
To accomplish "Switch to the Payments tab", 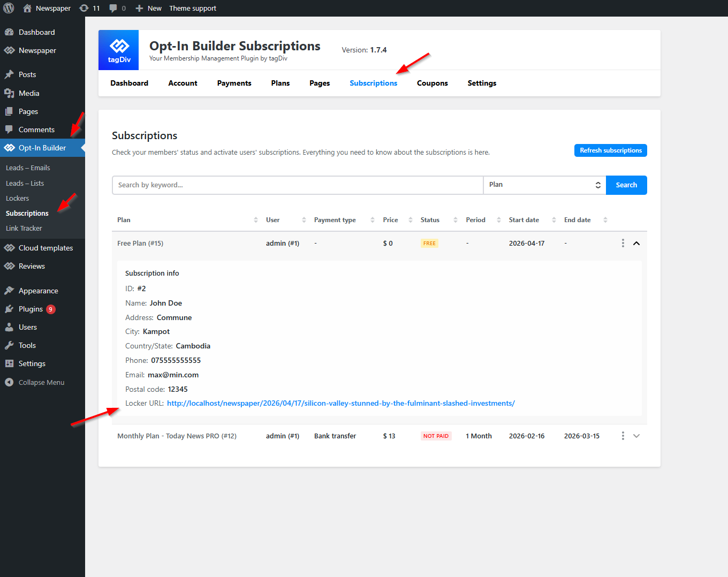I will point(234,83).
